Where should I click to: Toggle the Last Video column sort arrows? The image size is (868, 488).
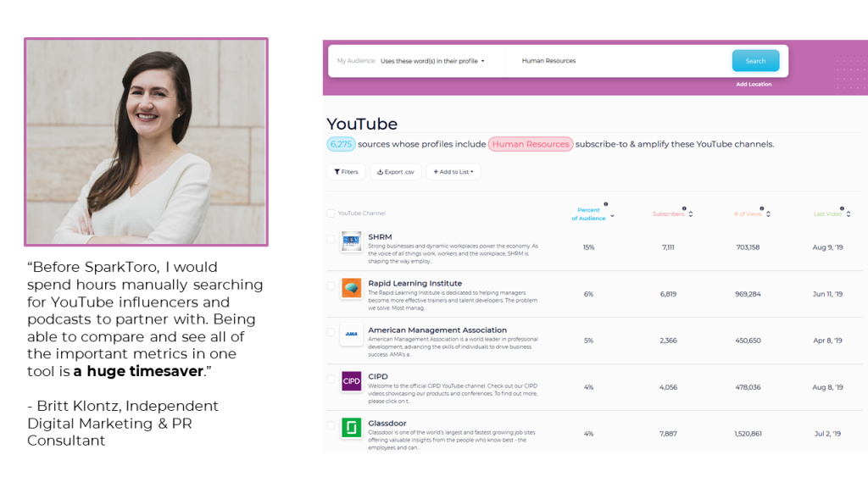click(848, 214)
